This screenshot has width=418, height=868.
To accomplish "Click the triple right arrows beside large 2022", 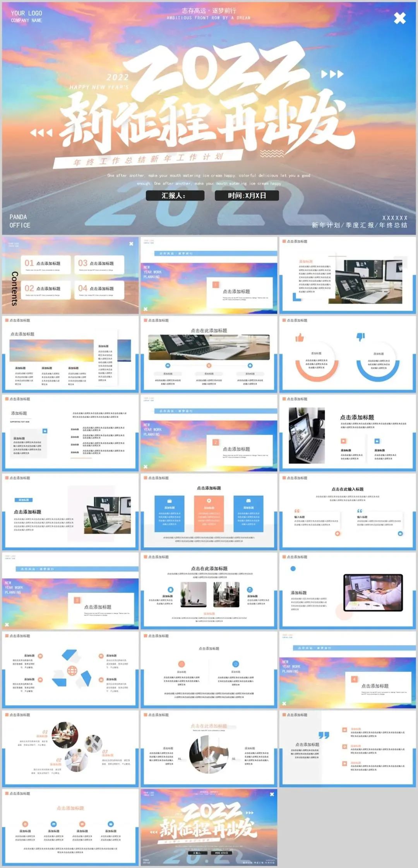I will click(x=332, y=74).
